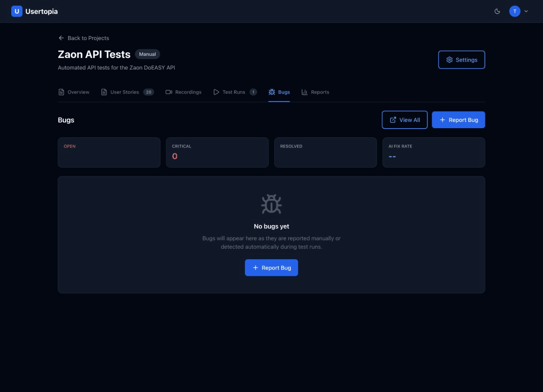Viewport: 543px width, 392px height.
Task: Click the Usertopia U logo icon
Action: (x=17, y=11)
